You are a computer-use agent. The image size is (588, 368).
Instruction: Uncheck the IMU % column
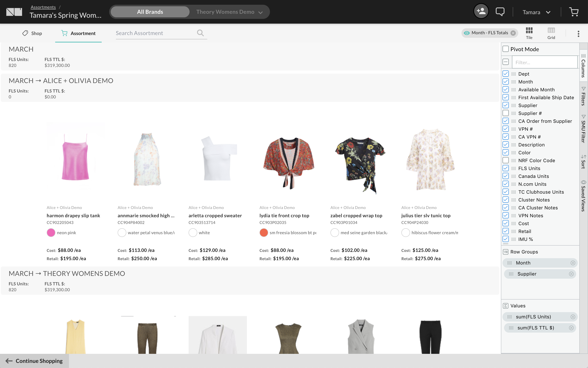click(x=506, y=239)
